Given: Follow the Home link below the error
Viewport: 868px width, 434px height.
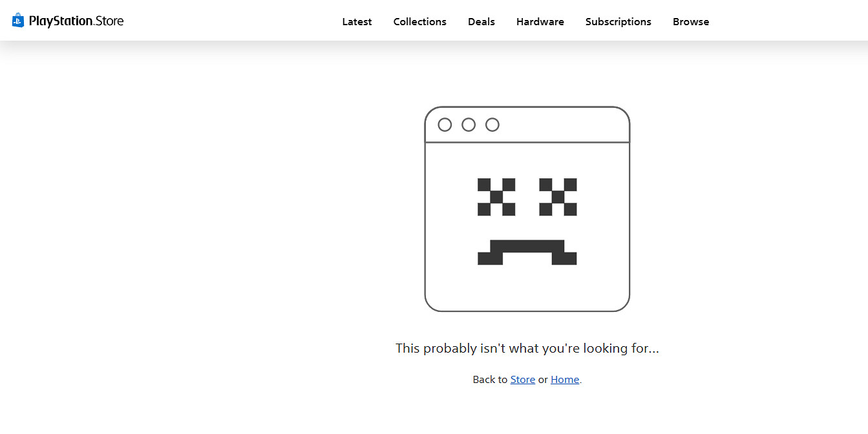Looking at the screenshot, I should 564,380.
